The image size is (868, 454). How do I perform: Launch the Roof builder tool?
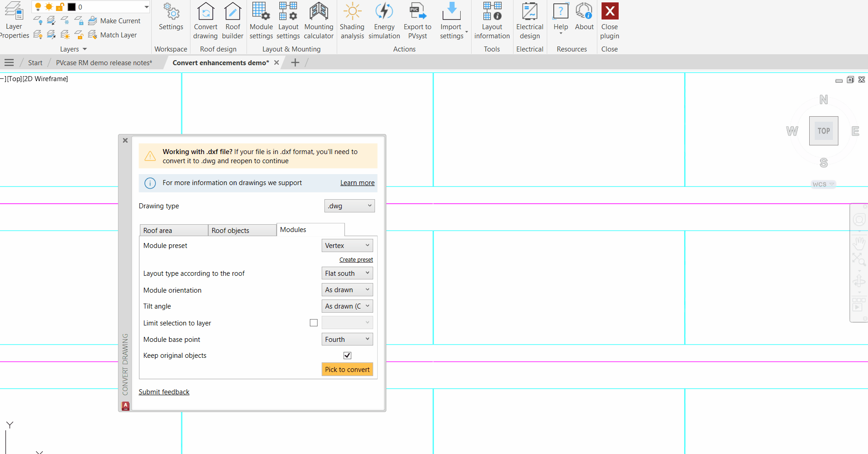[232, 21]
